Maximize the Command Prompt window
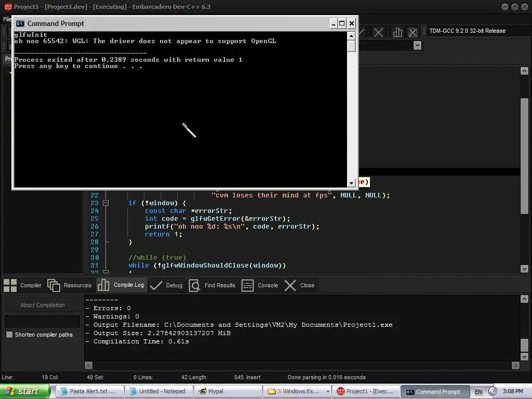The height and width of the screenshot is (399, 532). point(342,23)
